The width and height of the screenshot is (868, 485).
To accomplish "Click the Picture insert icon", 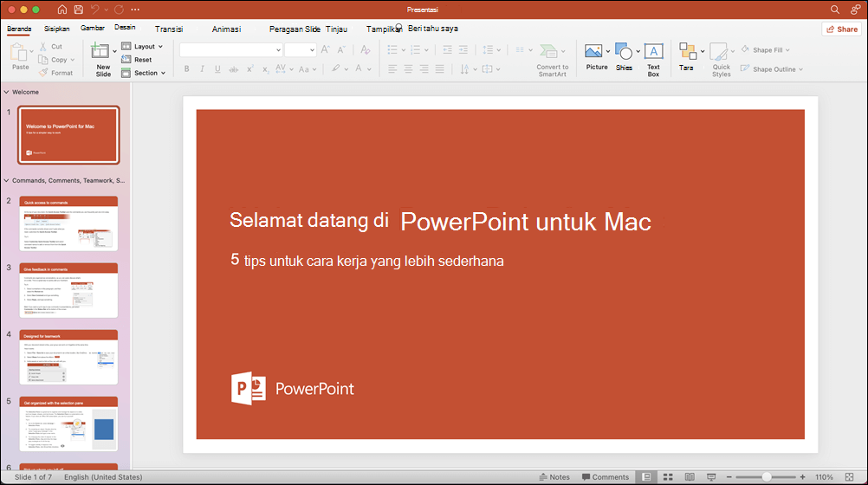I will tap(593, 51).
